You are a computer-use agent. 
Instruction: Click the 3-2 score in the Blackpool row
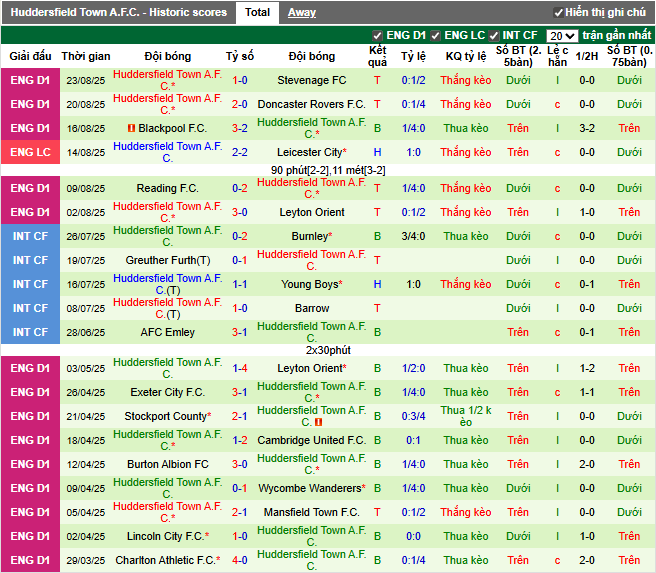click(x=240, y=128)
